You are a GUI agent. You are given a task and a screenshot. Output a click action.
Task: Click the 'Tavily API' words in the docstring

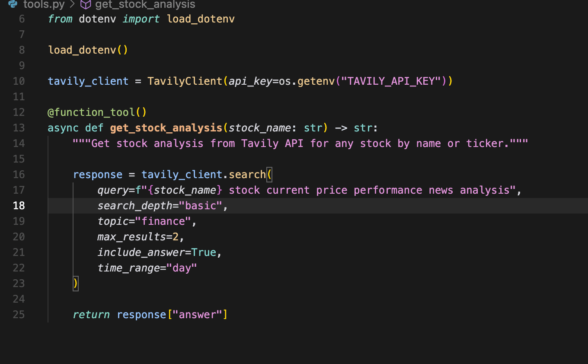(272, 144)
